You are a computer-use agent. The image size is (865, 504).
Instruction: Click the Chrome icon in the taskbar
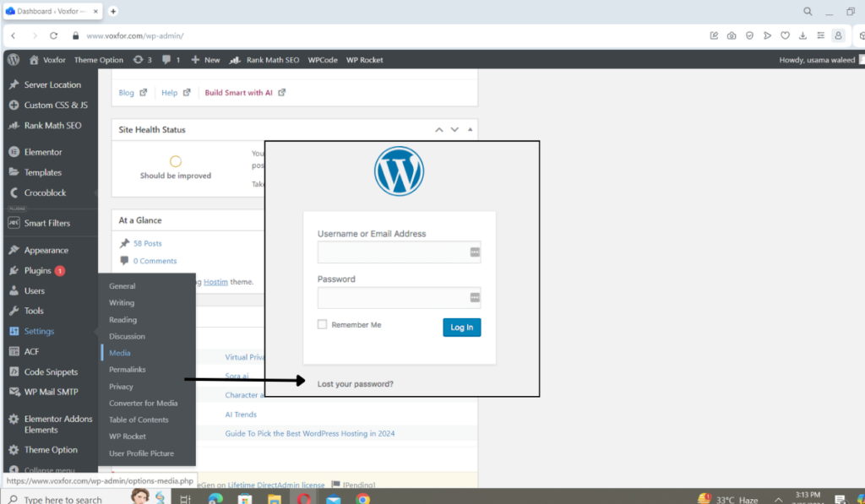(362, 499)
